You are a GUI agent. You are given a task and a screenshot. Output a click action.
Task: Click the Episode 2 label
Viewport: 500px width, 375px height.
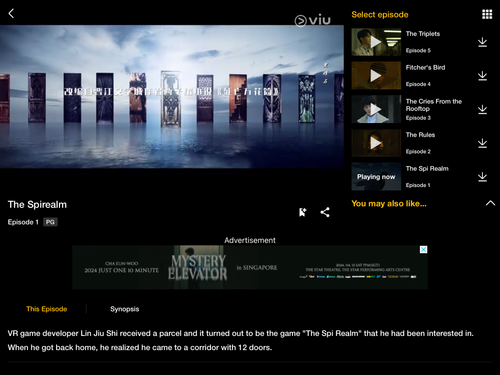coord(418,151)
